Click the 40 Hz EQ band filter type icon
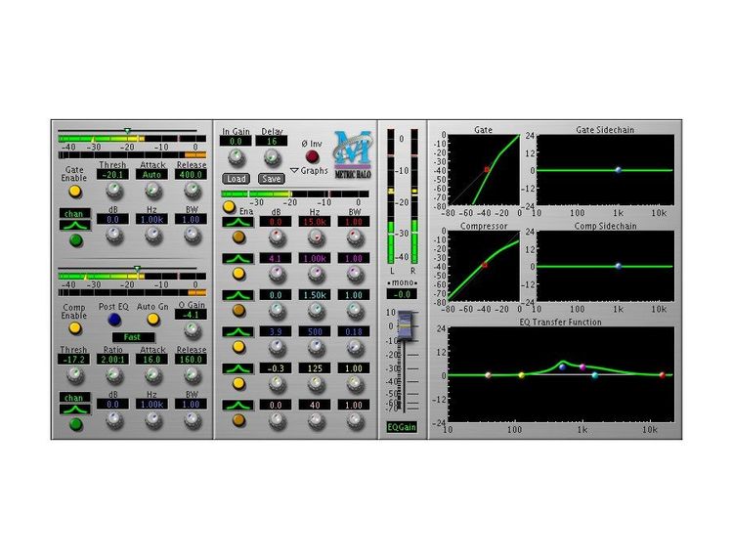The image size is (733, 560). coord(237,404)
